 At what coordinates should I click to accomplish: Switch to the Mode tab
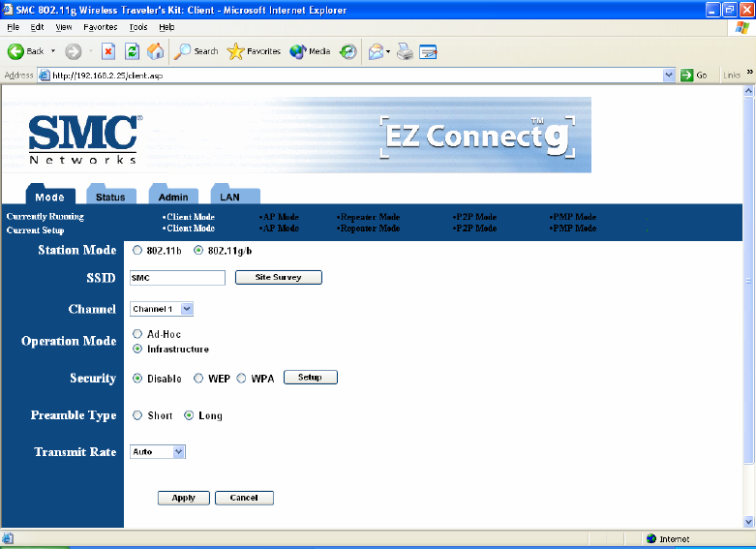pyautogui.click(x=50, y=195)
